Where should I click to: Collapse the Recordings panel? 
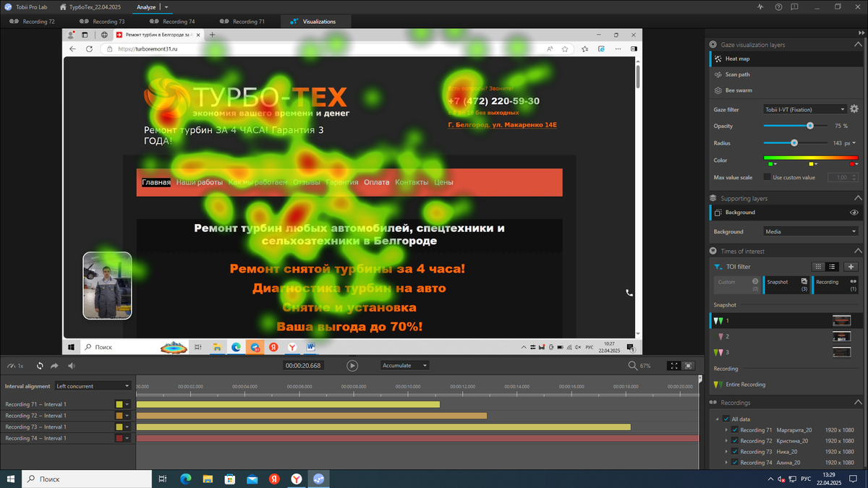point(858,403)
